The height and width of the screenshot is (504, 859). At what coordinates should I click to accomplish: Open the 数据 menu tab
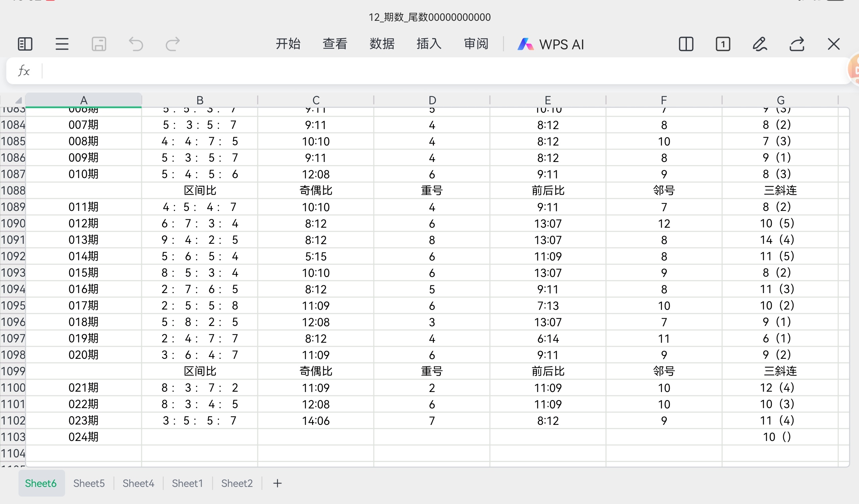[382, 44]
